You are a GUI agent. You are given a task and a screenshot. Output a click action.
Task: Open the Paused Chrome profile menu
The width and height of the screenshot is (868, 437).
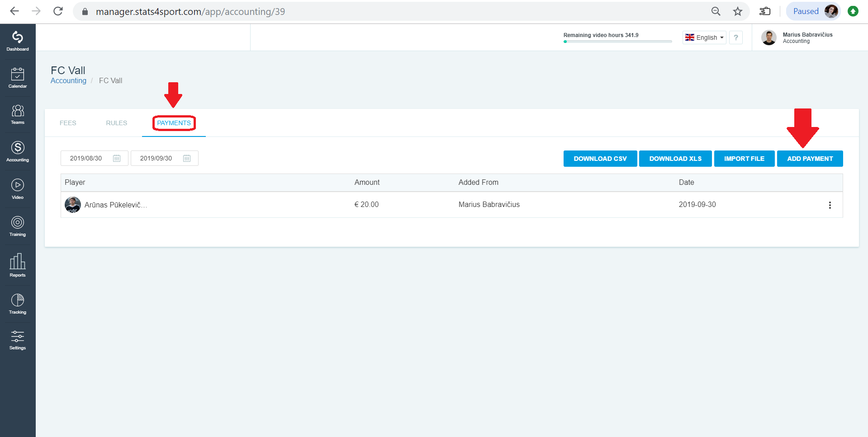813,11
